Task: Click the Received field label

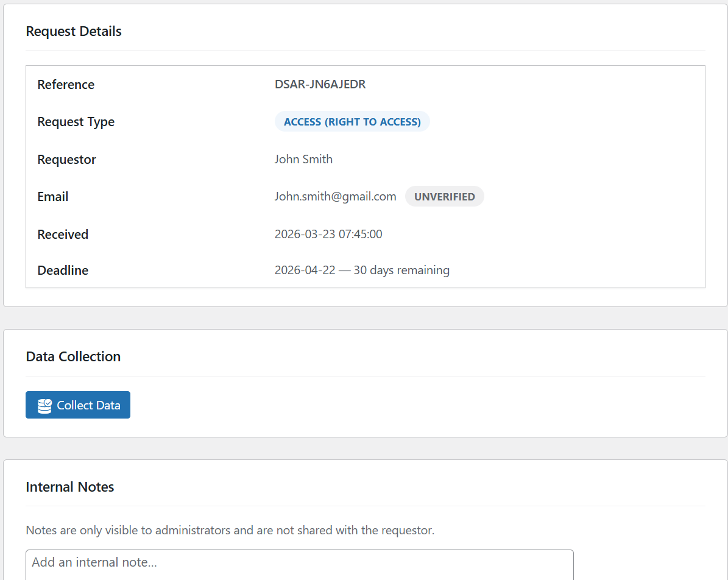Action: point(63,235)
